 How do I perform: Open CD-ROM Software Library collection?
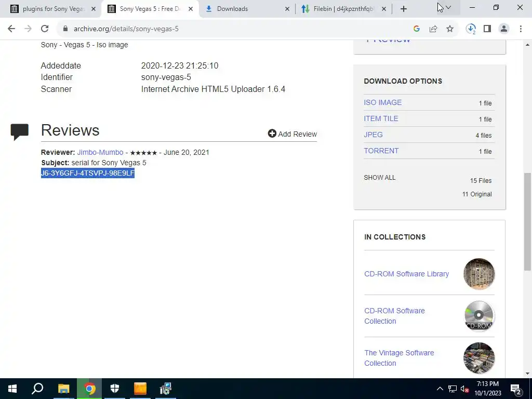tap(406, 274)
